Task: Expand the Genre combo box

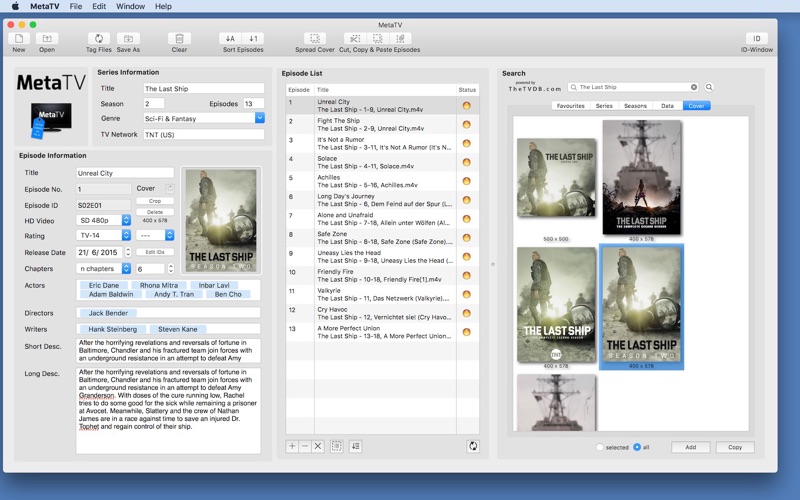Action: click(x=260, y=118)
